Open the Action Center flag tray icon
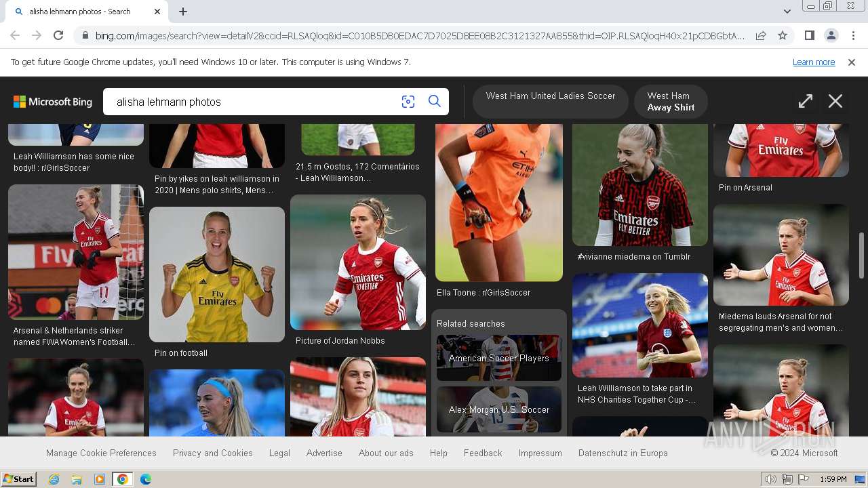Screen dimensions: 868x488 tap(804, 479)
